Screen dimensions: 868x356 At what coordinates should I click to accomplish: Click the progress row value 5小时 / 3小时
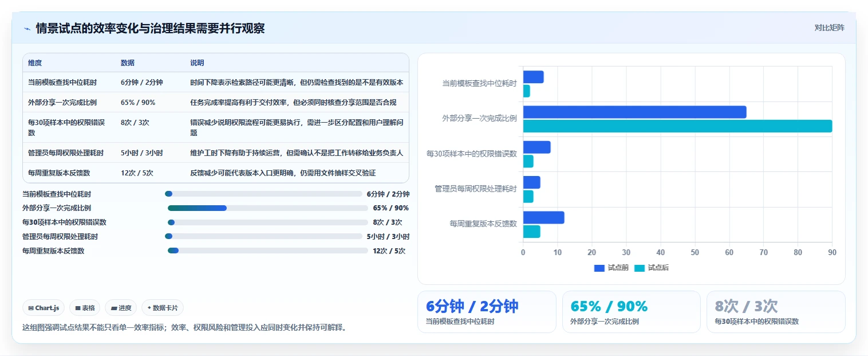click(388, 236)
